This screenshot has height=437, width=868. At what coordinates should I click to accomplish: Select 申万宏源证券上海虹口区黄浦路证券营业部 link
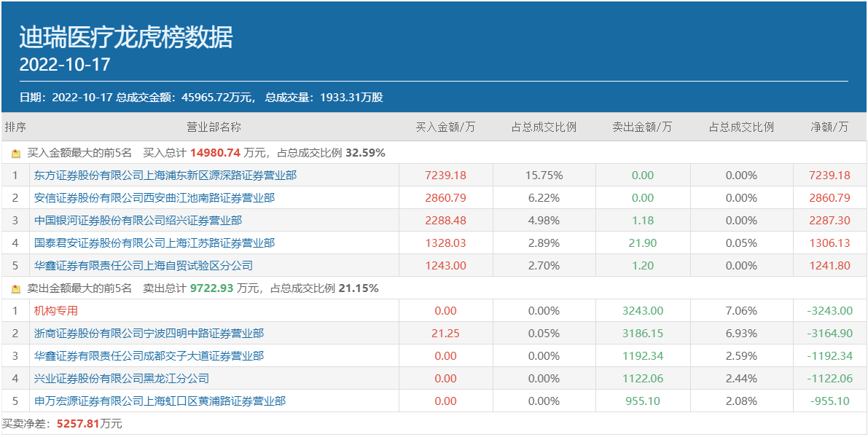click(160, 401)
